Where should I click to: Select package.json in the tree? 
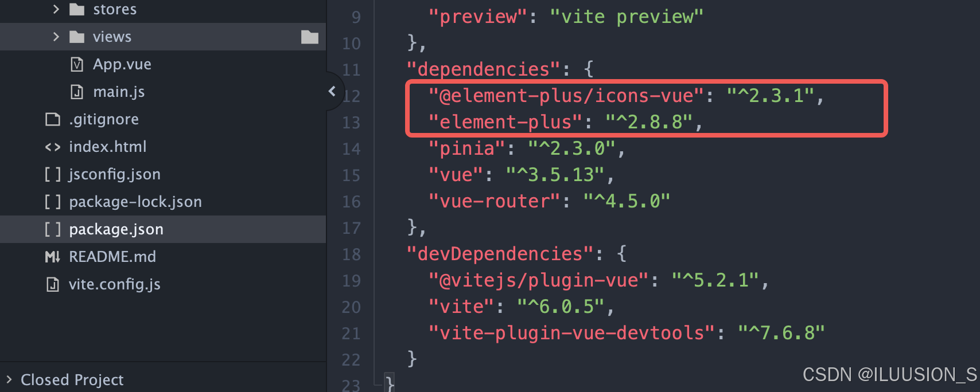coord(116,229)
